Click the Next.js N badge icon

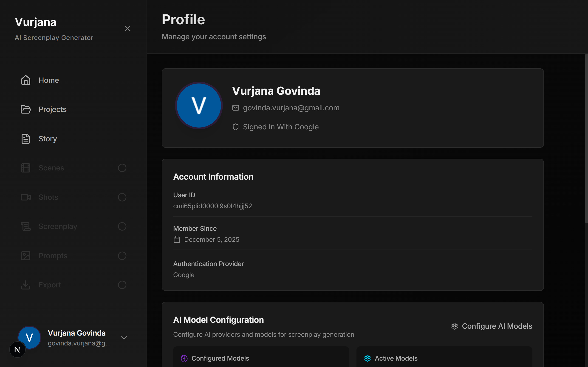[x=17, y=350]
